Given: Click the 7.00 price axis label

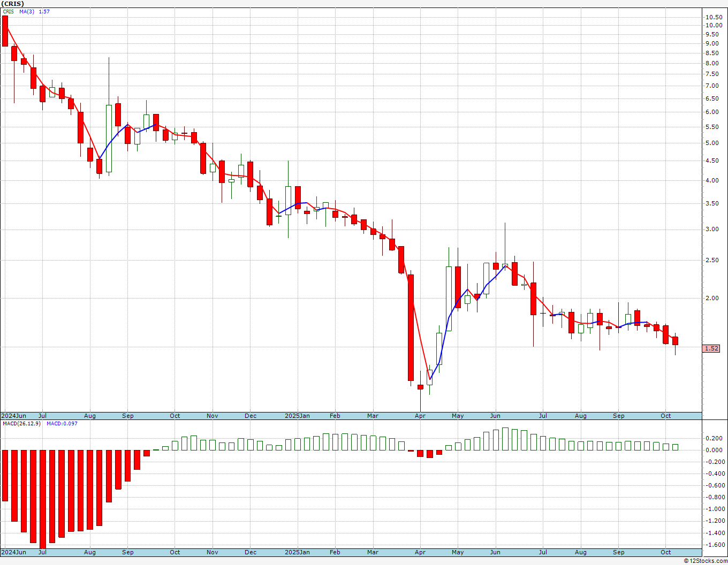Looking at the screenshot, I should point(712,86).
